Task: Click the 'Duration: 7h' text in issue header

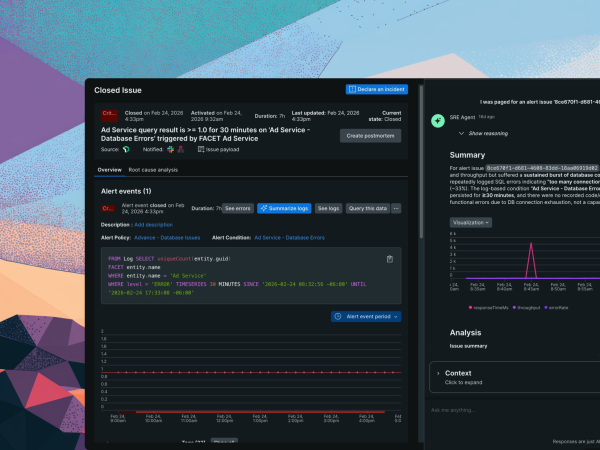Action: [x=270, y=116]
